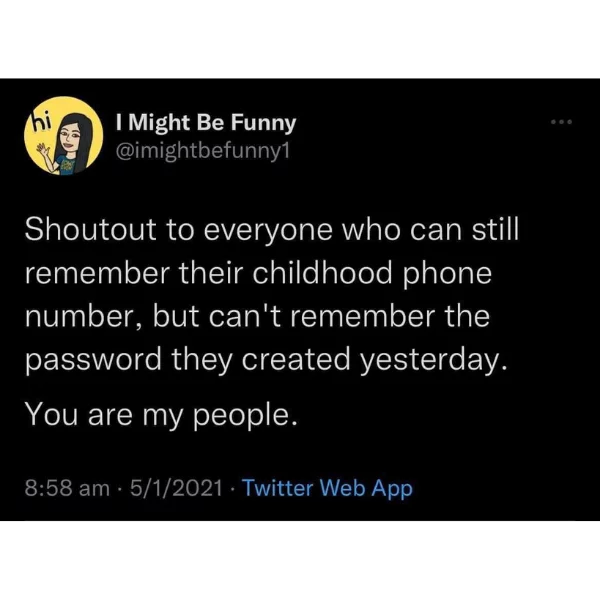Click the word 'Funny' in the display name
Viewport: 600px width, 600px height.
263,124
